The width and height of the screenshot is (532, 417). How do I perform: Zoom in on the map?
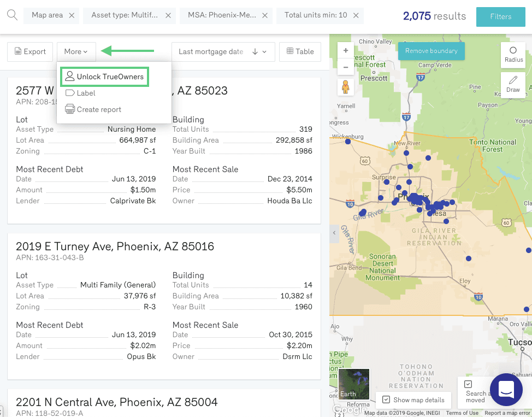346,50
